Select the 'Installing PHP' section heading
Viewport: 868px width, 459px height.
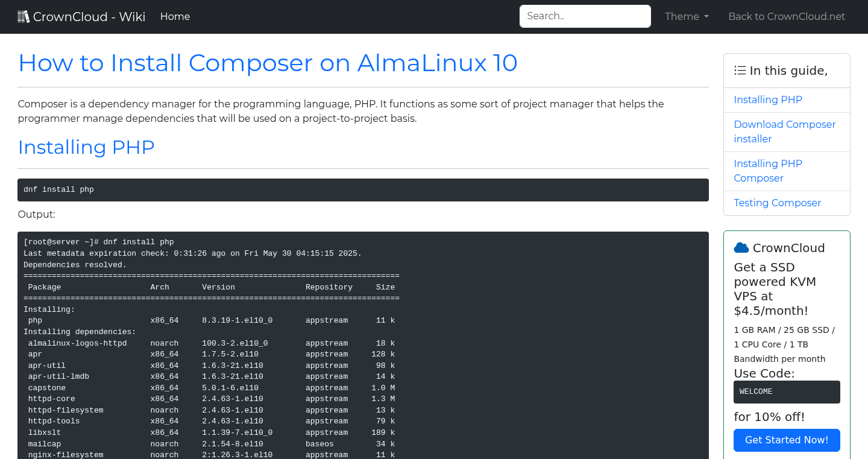(86, 147)
